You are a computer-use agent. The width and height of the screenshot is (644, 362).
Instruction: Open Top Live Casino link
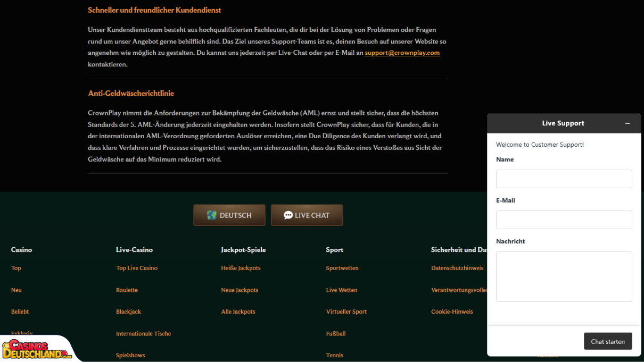click(x=137, y=268)
